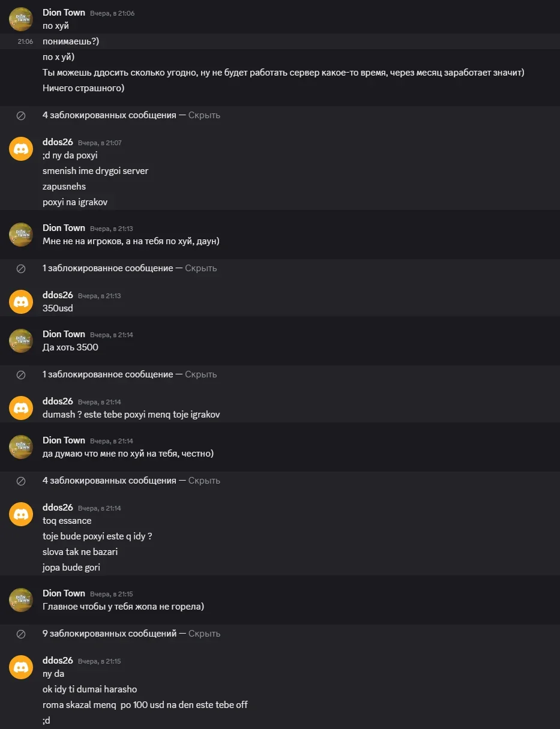Collapse the first 4 blocked messages group

pyautogui.click(x=204, y=115)
